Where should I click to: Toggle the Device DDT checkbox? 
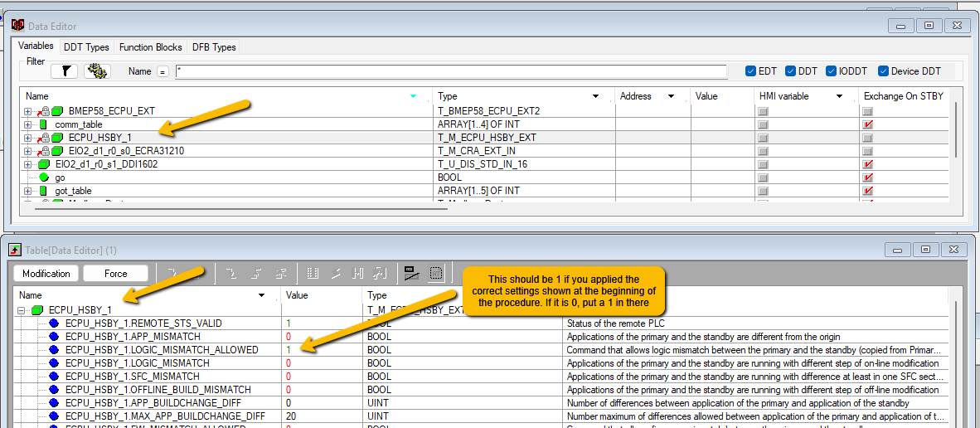(883, 71)
